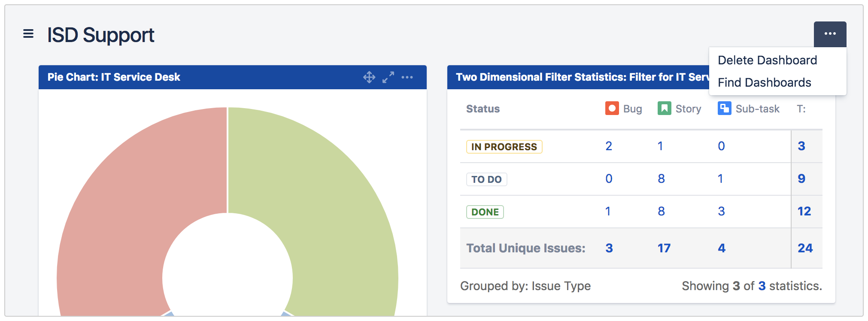Open the hamburger sidebar menu icon
The height and width of the screenshot is (321, 868).
coord(28,33)
